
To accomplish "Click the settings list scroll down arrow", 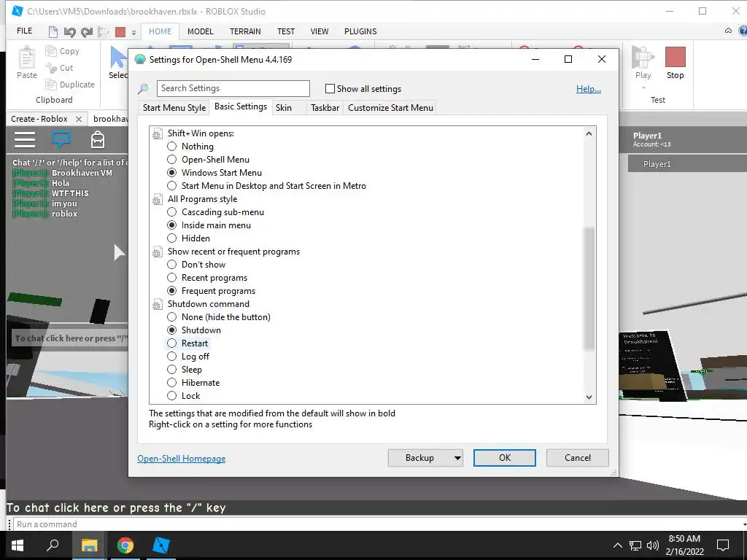I will 589,397.
